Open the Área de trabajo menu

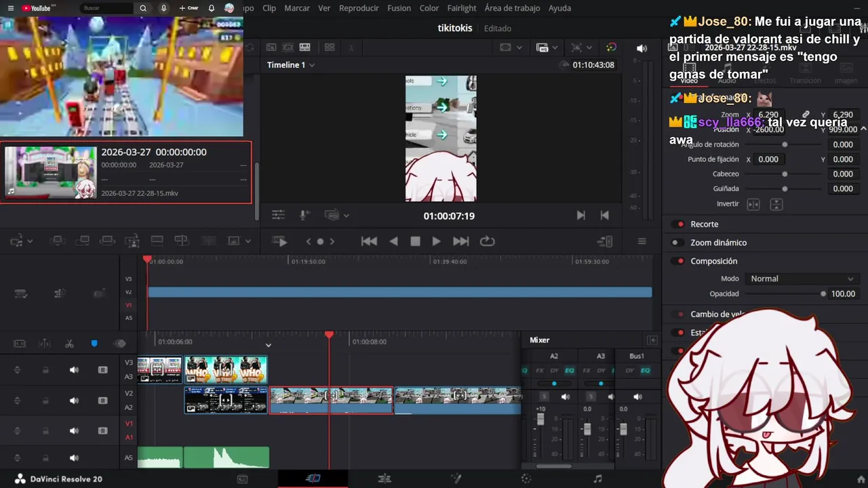click(512, 8)
